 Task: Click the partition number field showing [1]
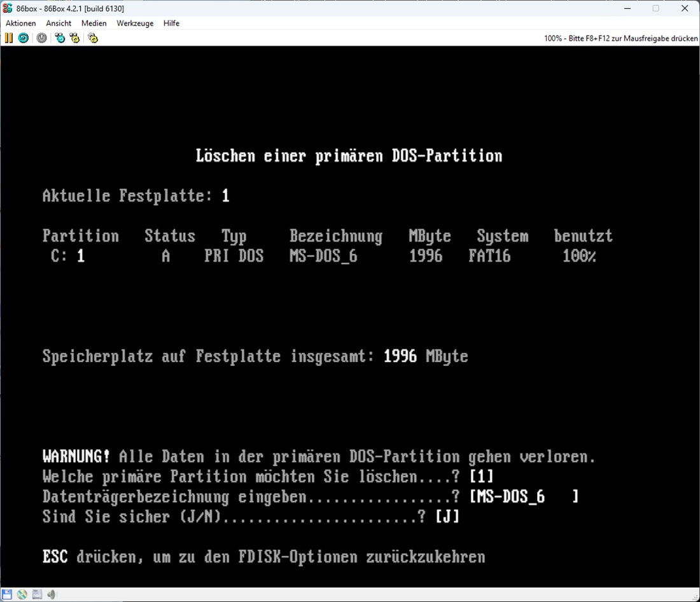(481, 477)
